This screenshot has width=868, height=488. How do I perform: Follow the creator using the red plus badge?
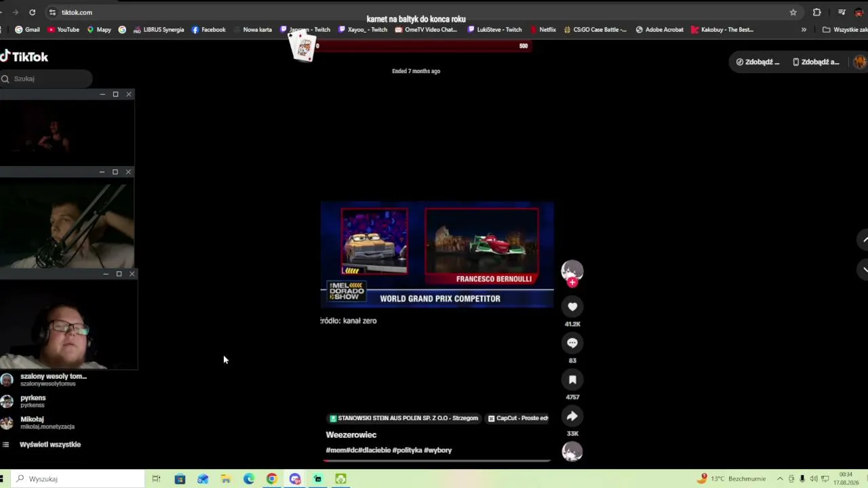pos(572,283)
